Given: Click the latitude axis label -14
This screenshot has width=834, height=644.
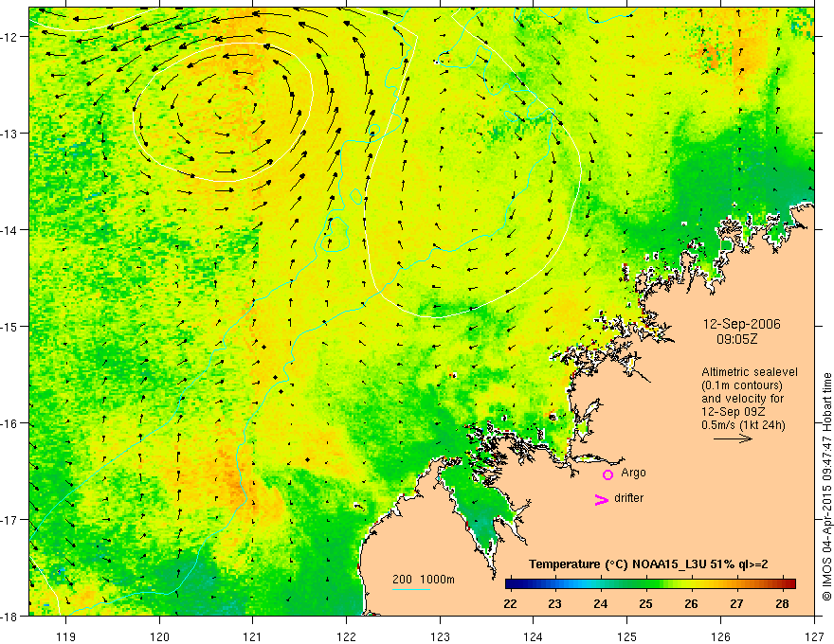Looking at the screenshot, I should tap(10, 230).
